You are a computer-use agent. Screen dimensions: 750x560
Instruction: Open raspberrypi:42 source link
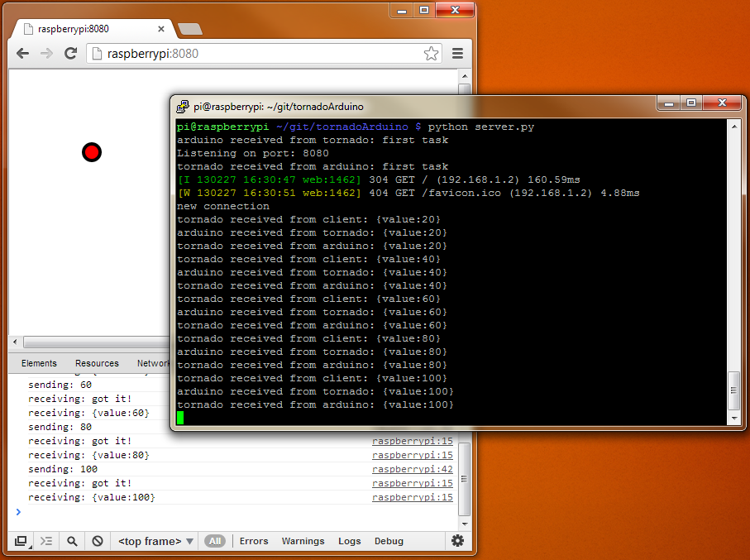coord(413,469)
